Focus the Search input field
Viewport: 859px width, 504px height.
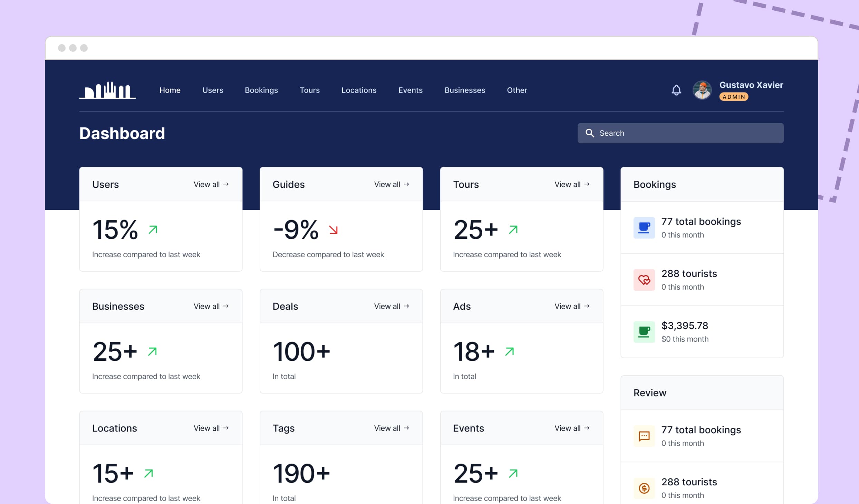click(x=681, y=133)
